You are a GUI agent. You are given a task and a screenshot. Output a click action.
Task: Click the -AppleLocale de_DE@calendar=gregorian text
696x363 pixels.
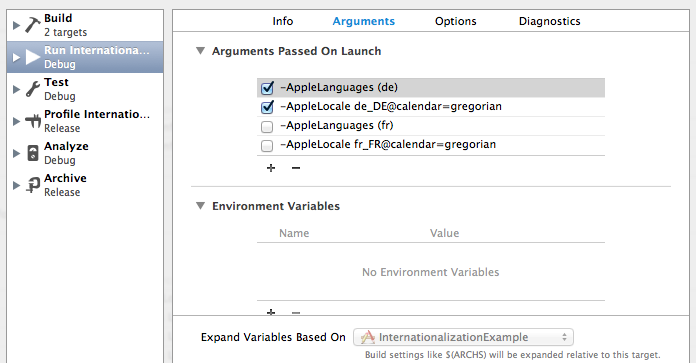pyautogui.click(x=391, y=107)
